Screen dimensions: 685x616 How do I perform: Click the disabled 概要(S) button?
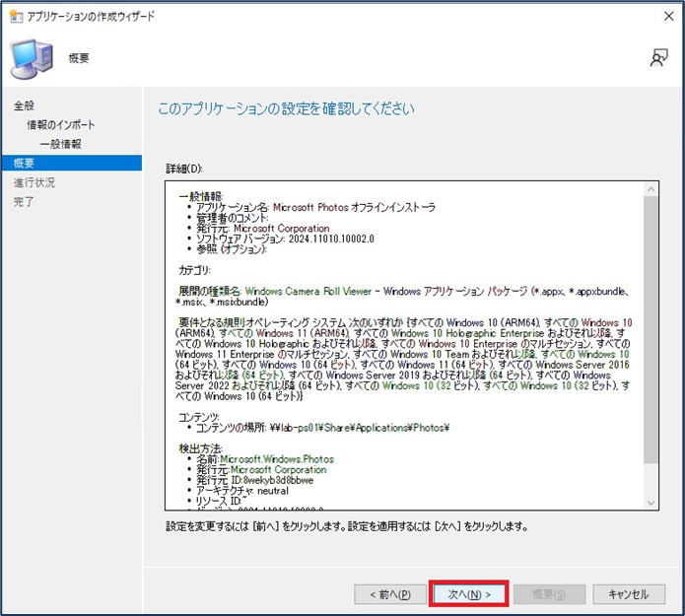coord(549,594)
